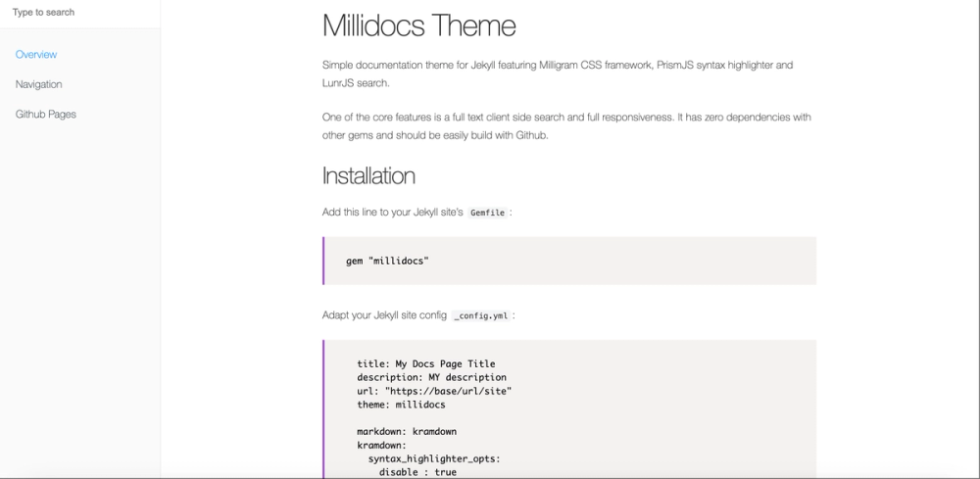Focus the 'Type to search' field
Screen dimensions: 980x479
(80, 13)
